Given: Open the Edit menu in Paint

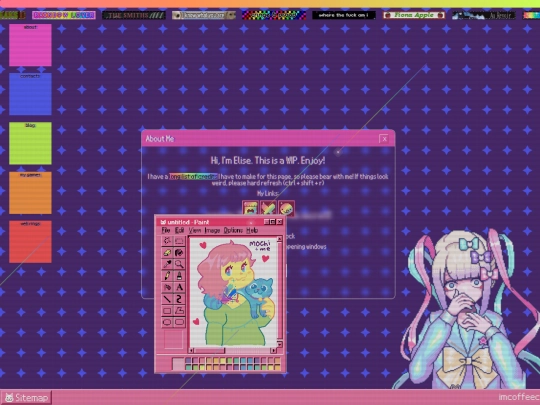Looking at the screenshot, I should 179,230.
